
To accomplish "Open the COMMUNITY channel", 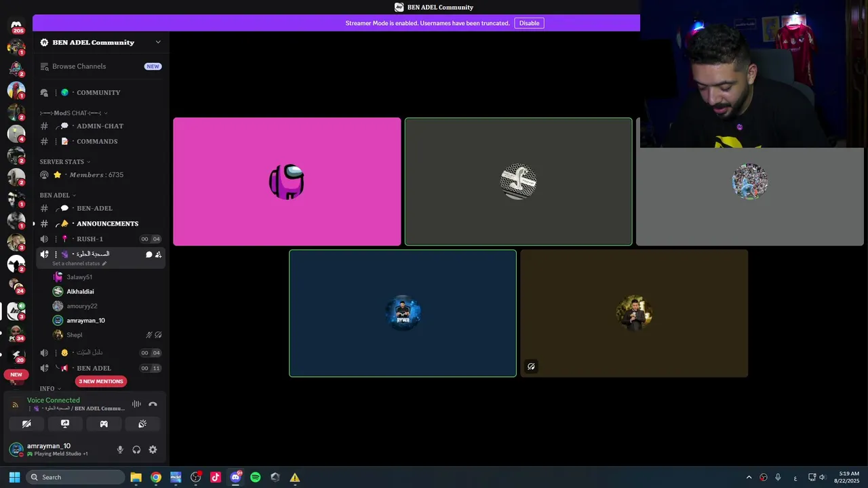I will (100, 93).
